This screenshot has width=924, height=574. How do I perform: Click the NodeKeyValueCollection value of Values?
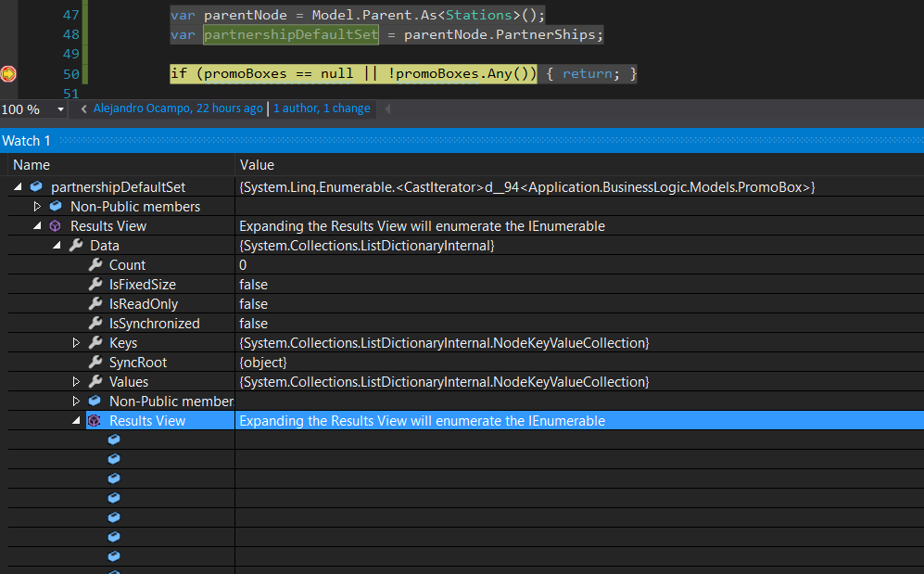click(x=444, y=381)
